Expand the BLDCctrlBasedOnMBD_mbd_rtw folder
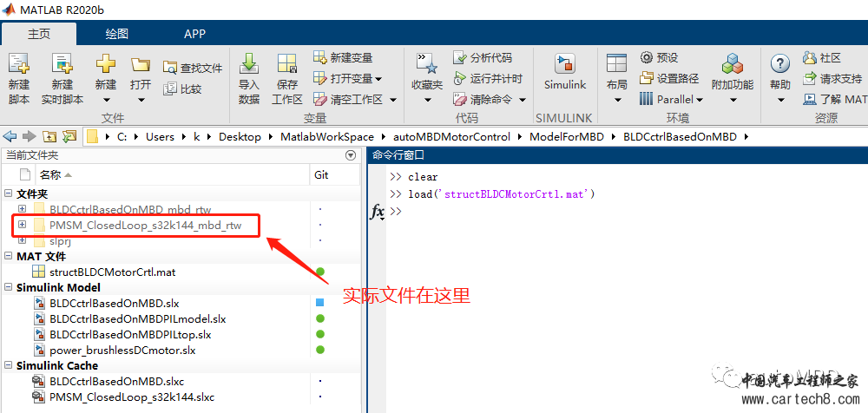The image size is (868, 413). (23, 209)
